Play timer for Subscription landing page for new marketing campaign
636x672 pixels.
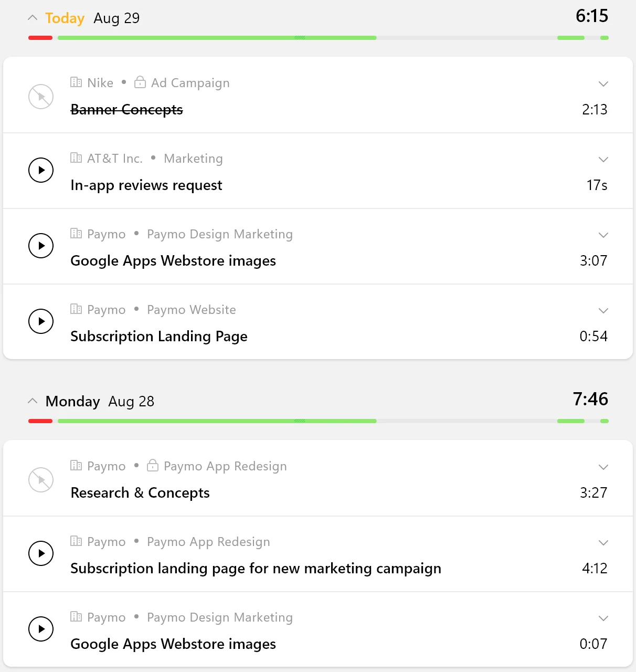point(41,553)
